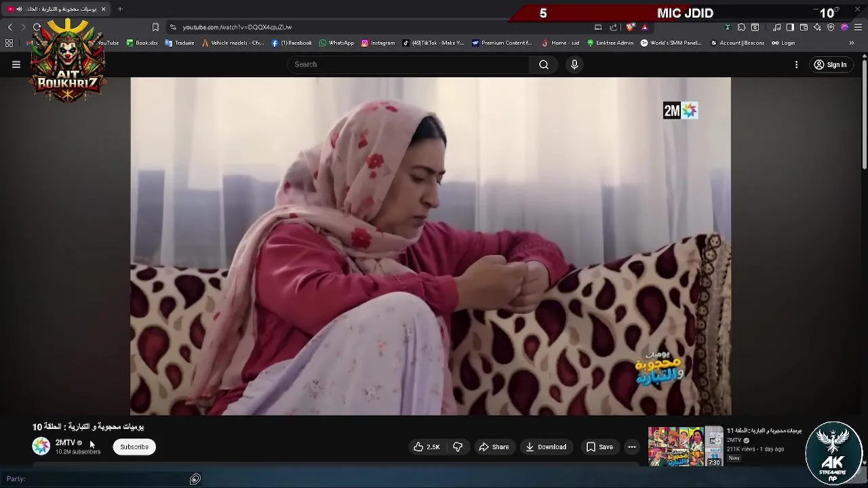Open the YouTube guide hamburger menu

tap(16, 64)
